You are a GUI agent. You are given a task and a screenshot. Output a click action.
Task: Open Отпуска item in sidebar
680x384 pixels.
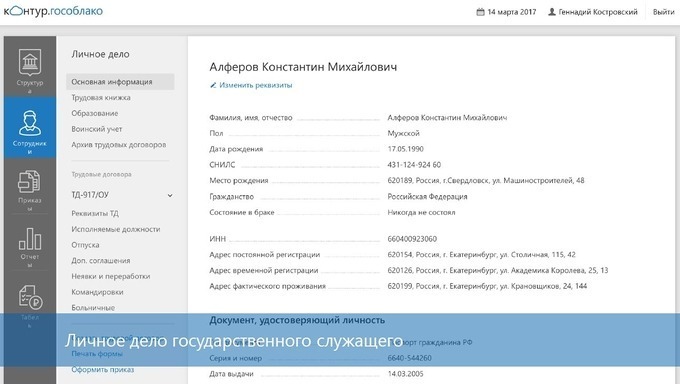pos(85,245)
